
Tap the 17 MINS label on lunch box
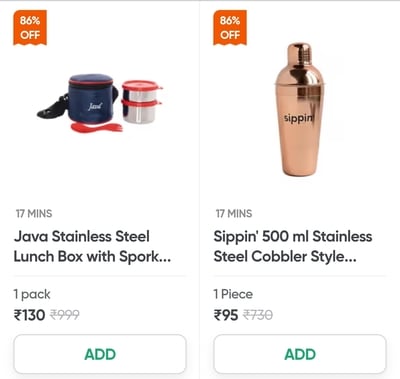pos(34,213)
